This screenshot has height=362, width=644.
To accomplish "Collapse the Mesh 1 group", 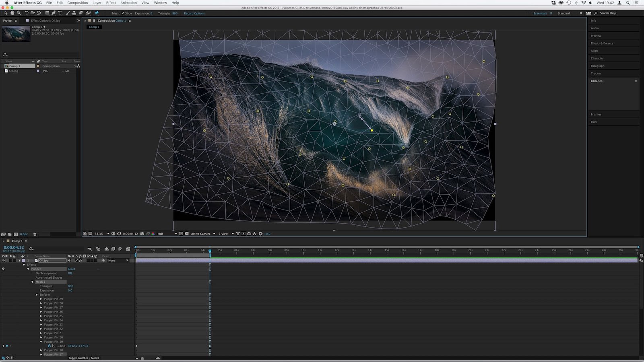I will pos(33,282).
